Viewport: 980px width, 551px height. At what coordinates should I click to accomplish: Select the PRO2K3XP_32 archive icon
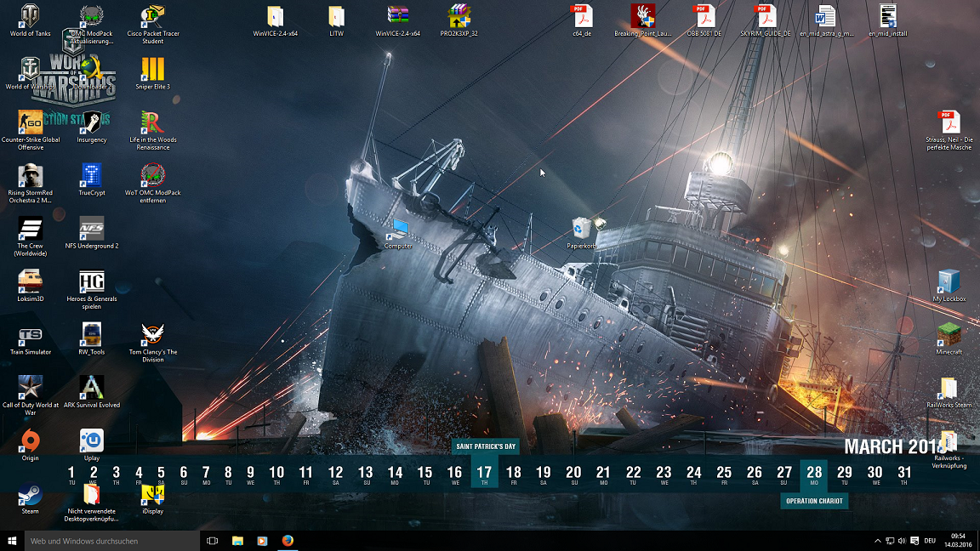pyautogui.click(x=459, y=20)
